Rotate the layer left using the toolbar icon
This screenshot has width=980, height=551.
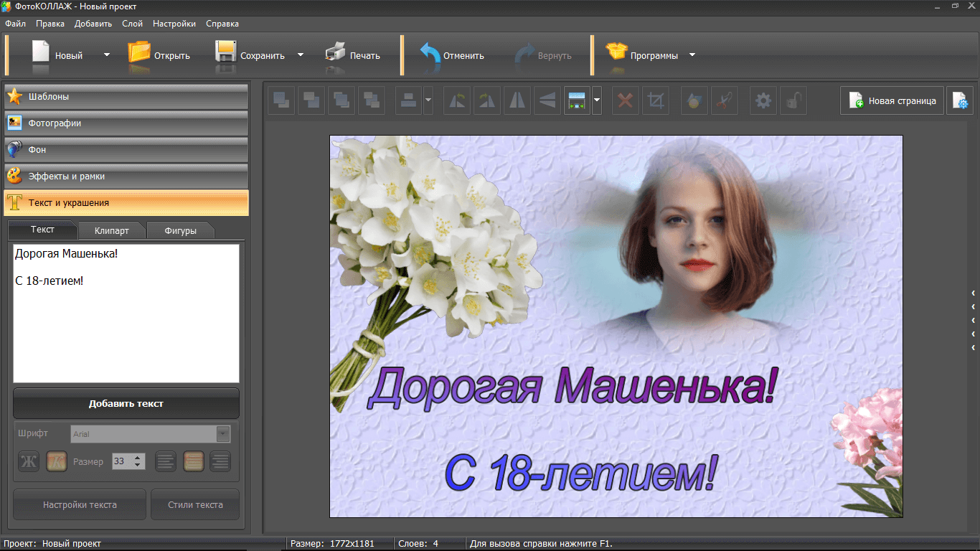coord(456,101)
